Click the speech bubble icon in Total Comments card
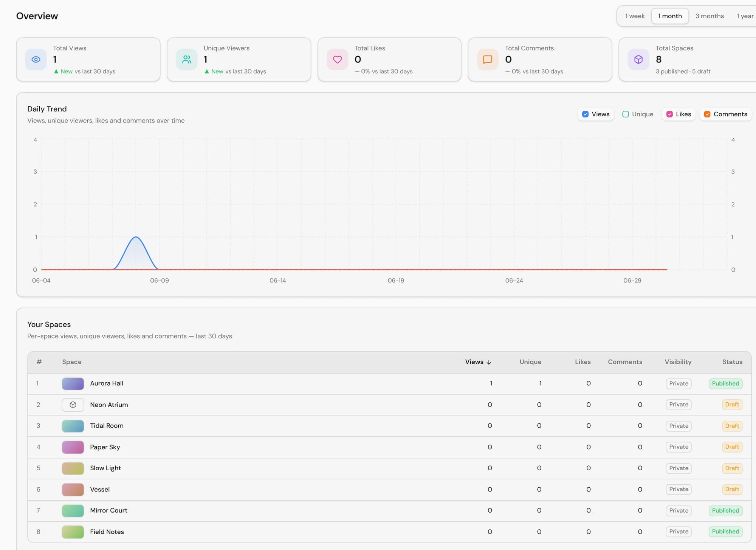This screenshot has width=756, height=550. coord(488,60)
